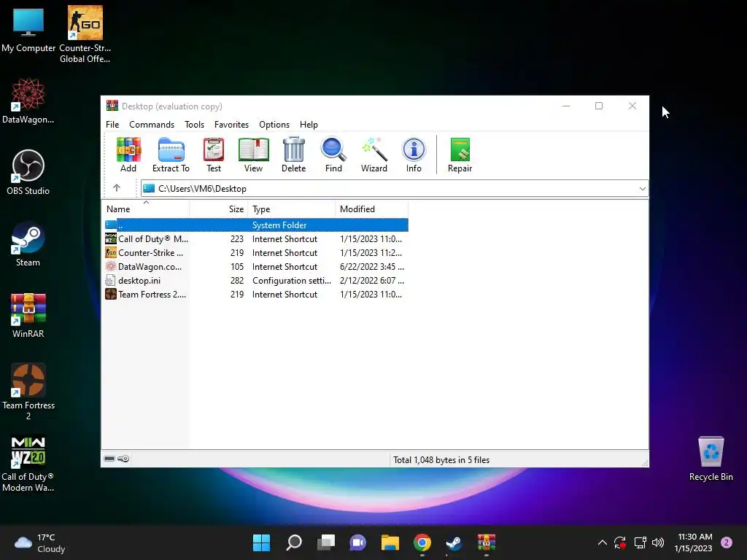Viewport: 747px width, 560px height.
Task: Select OBS Studio desktop icon
Action: point(28,172)
